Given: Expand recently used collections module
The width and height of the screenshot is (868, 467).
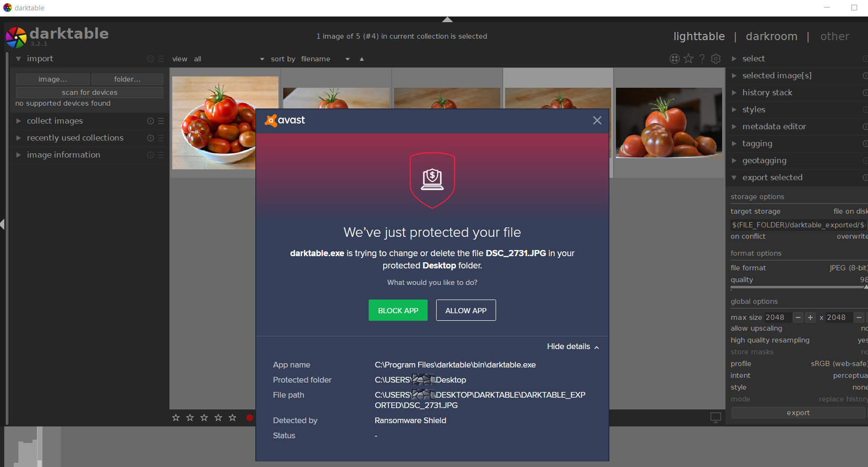Looking at the screenshot, I should coord(18,138).
